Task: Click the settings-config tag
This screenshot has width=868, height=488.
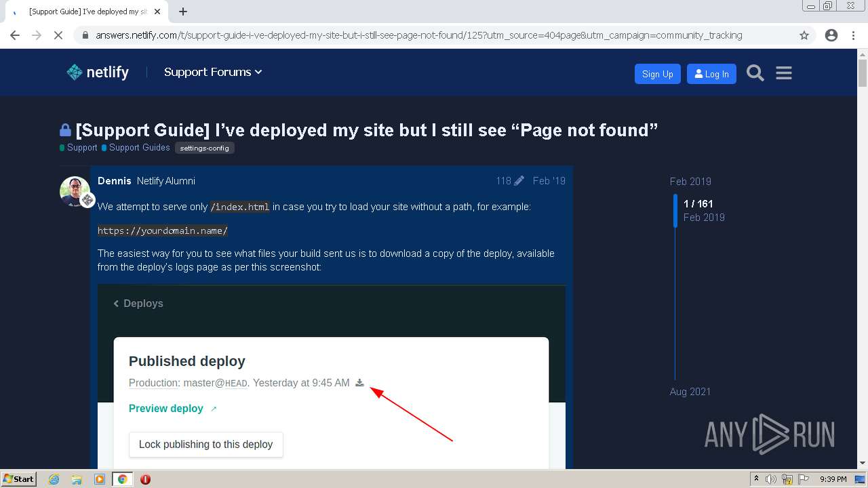Action: [205, 148]
